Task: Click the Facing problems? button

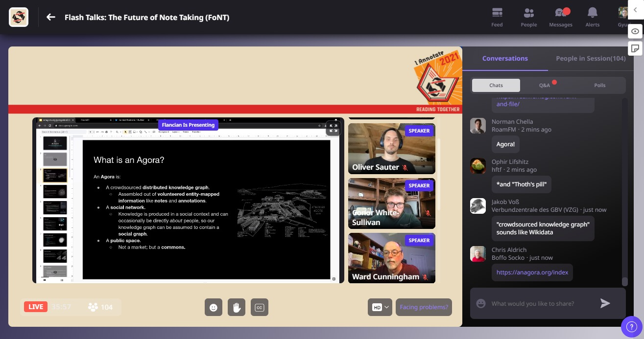Action: coord(424,307)
